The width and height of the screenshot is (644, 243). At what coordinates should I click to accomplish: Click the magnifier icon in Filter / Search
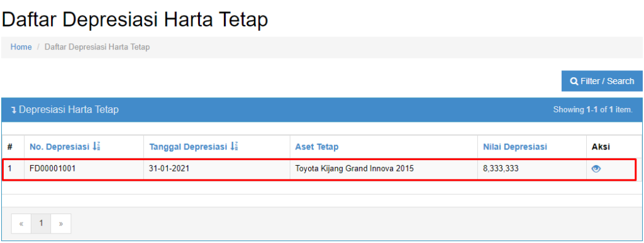pos(574,81)
